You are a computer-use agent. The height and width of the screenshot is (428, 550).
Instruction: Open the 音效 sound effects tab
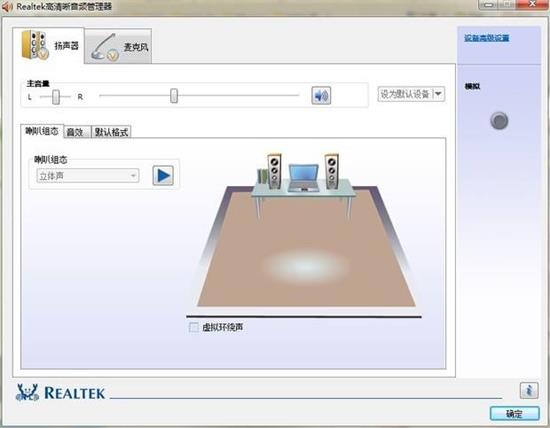(77, 132)
